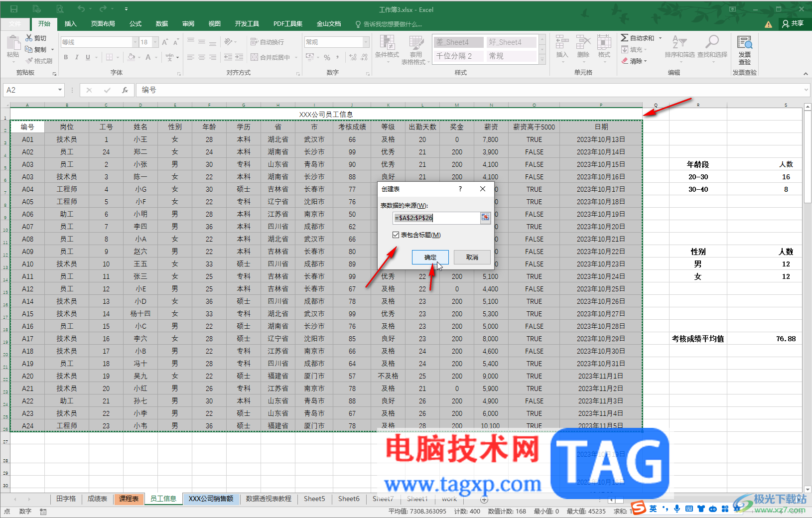Image resolution: width=812 pixels, height=518 pixels.
Task: Toggle Bold formatting
Action: point(66,57)
